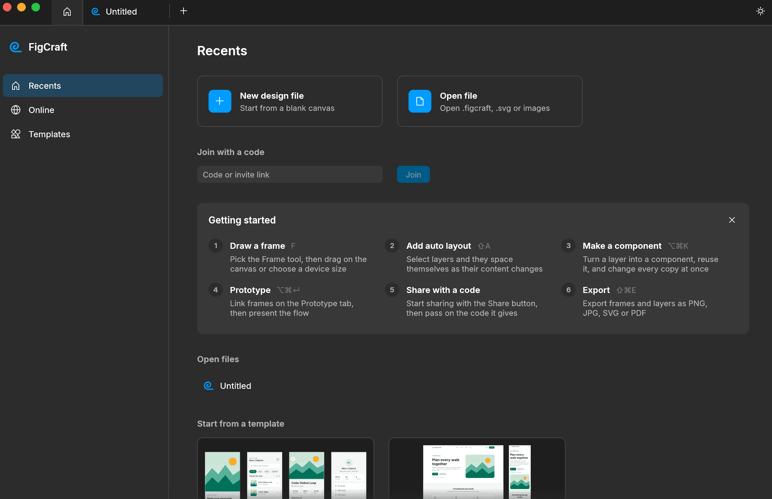
Task: Open the Templates section
Action: (x=83, y=134)
